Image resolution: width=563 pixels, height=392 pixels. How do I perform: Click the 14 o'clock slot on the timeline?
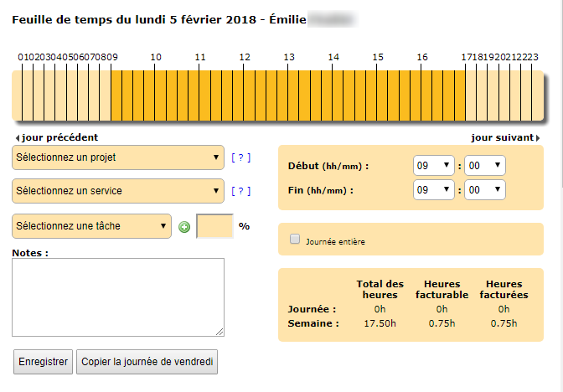click(338, 95)
